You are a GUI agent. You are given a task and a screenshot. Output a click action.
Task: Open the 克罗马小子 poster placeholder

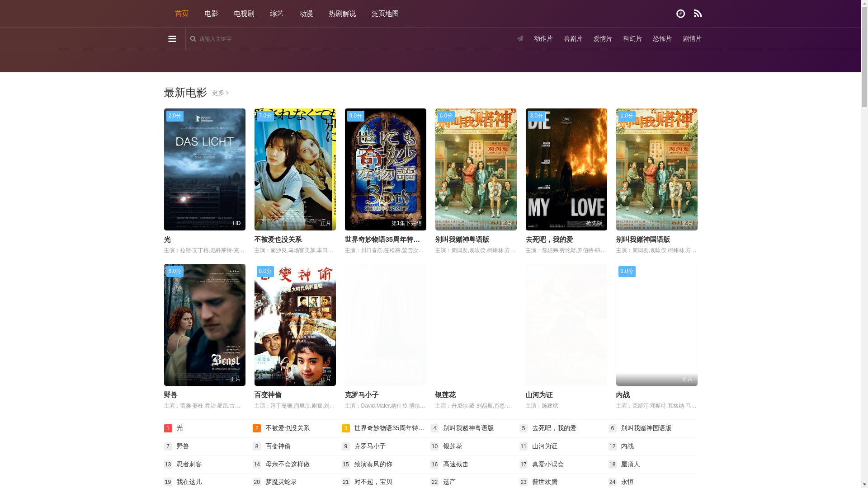pos(386,325)
